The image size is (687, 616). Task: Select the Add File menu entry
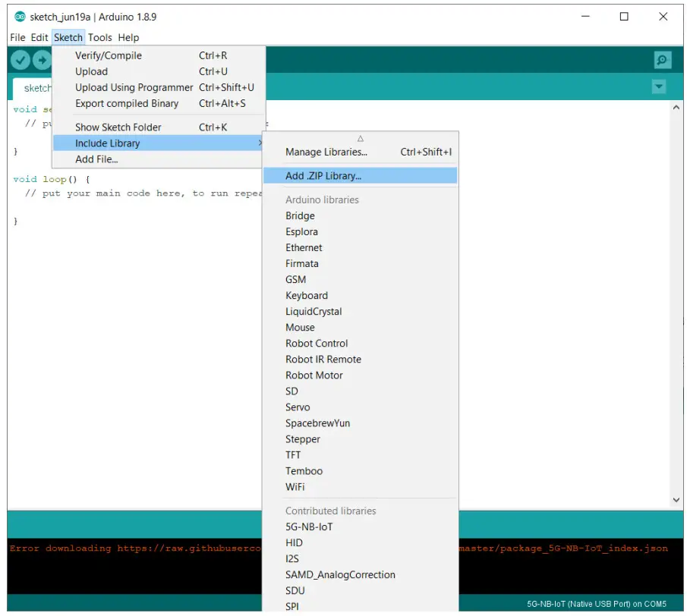95,159
